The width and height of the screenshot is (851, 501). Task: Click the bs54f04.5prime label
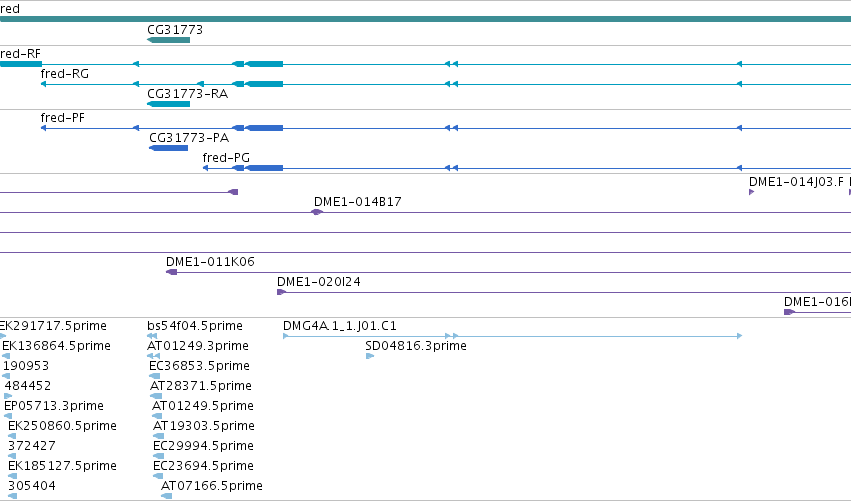click(x=195, y=326)
